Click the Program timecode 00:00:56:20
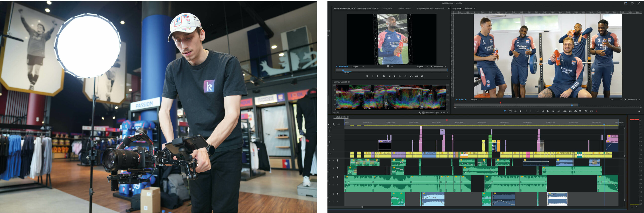This screenshot has height=213, width=644. (x=460, y=100)
